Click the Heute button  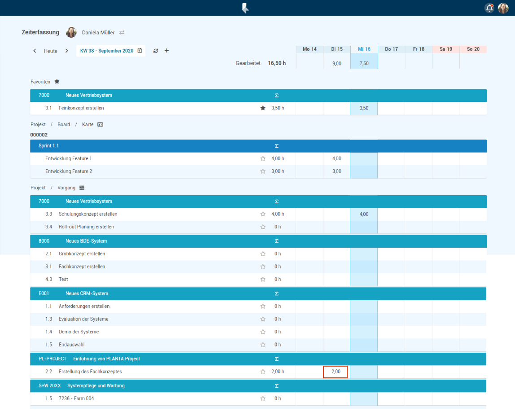point(51,51)
